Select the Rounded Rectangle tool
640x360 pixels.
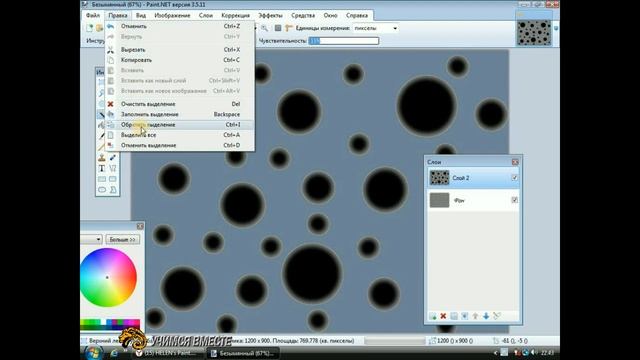pos(113,179)
